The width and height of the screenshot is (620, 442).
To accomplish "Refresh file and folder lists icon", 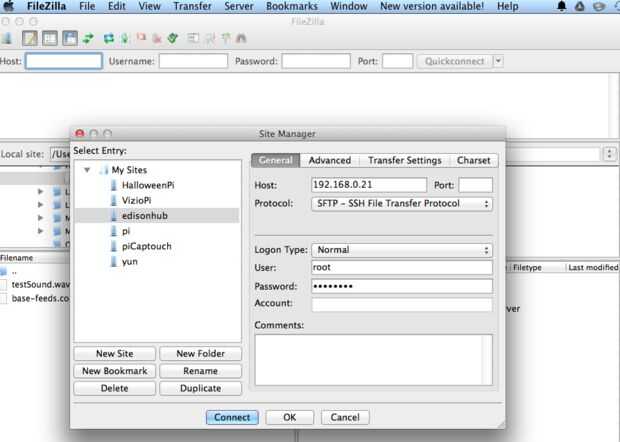I will pos(109,38).
